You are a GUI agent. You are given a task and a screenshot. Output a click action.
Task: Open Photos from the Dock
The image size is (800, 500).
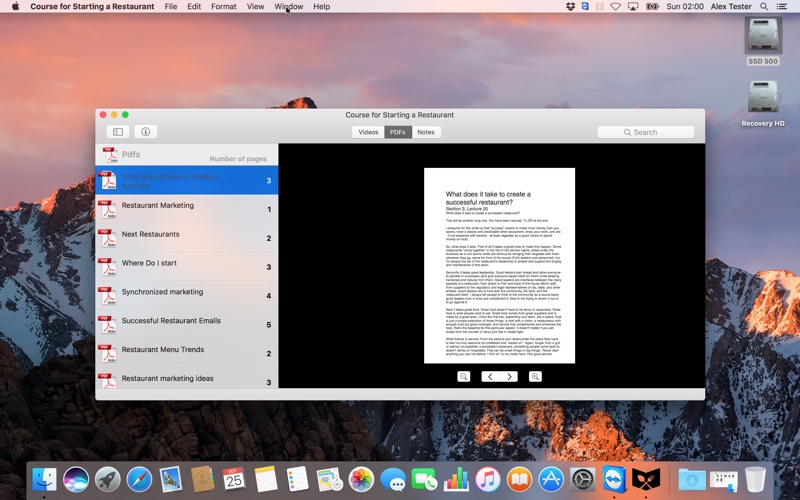(x=361, y=480)
